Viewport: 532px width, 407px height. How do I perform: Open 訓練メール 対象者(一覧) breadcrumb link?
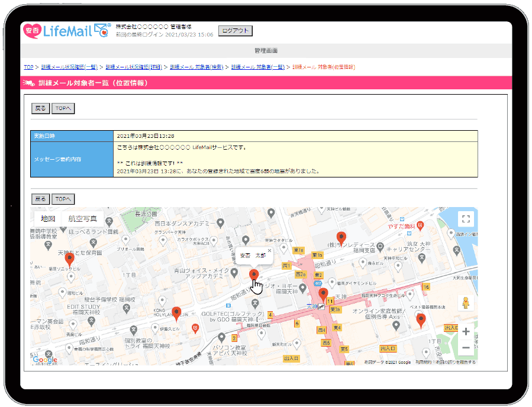(257, 67)
